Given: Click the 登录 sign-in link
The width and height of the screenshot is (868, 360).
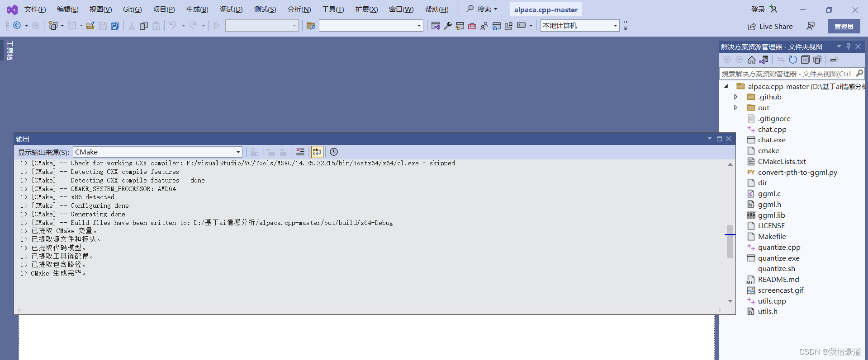Looking at the screenshot, I should (758, 9).
